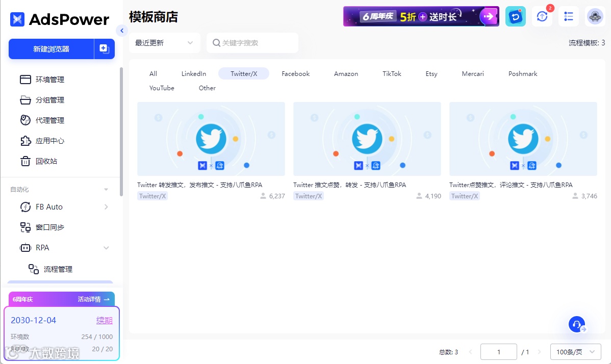Viewport: 611px width, 364px height.
Task: Select the All category tab
Action: (x=153, y=73)
